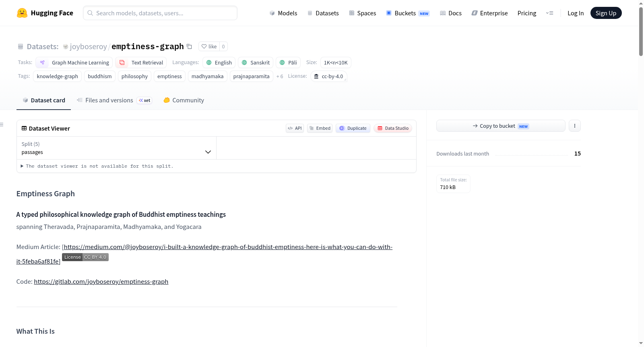
Task: Click the Dataset Viewer table icon
Action: pos(24,128)
